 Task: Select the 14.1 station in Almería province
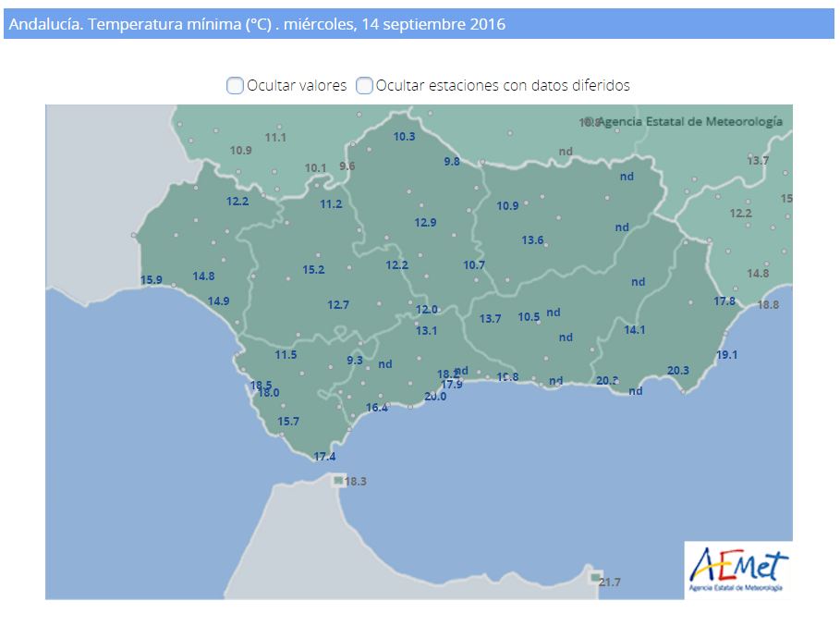click(635, 330)
